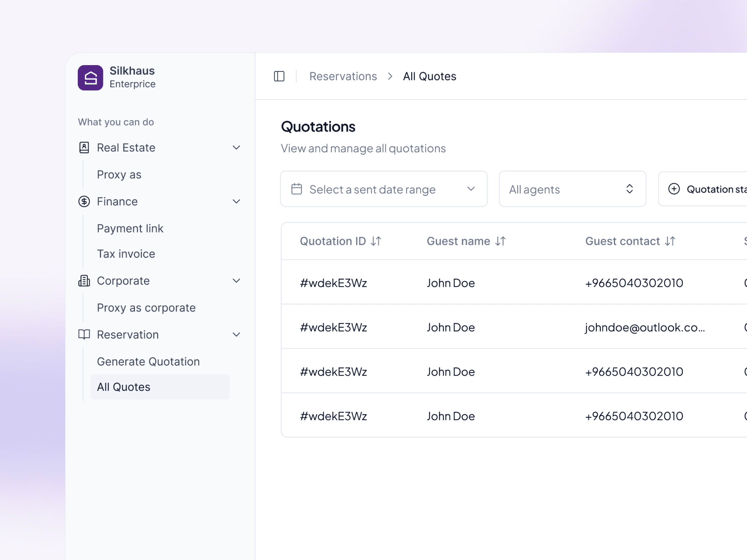
Task: Toggle the sidebar panel icon
Action: click(279, 76)
